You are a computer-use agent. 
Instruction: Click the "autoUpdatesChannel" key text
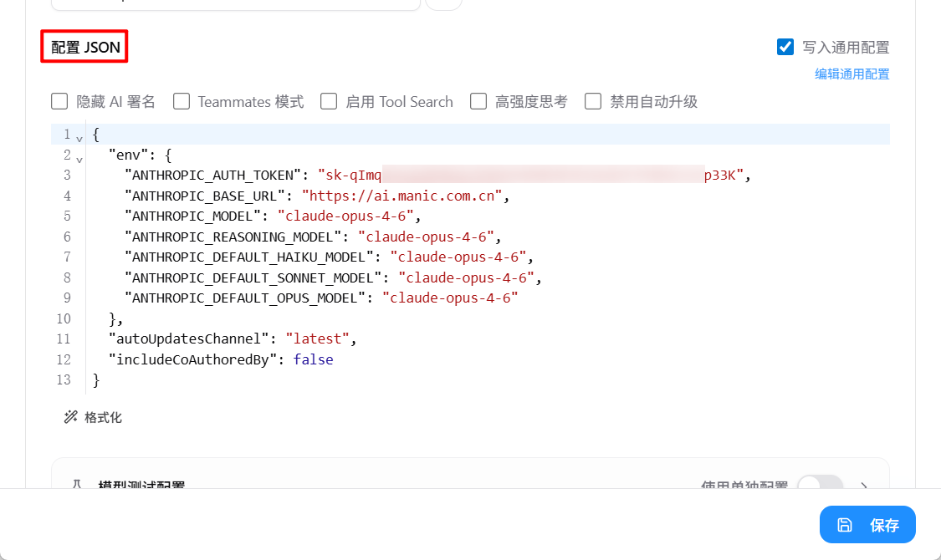point(188,339)
